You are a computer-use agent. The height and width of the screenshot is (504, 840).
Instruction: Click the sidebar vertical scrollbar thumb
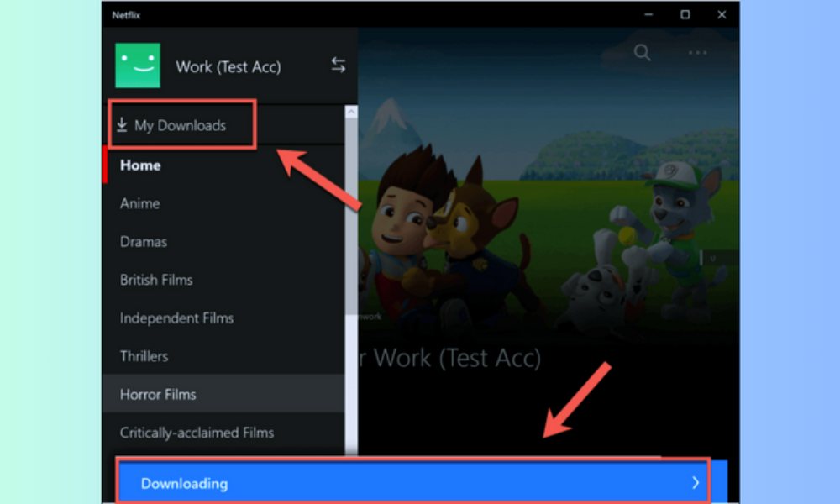351,217
